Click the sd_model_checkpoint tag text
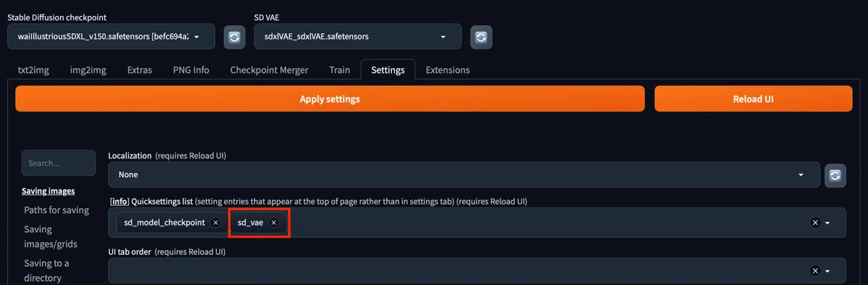868x285 pixels. (165, 223)
